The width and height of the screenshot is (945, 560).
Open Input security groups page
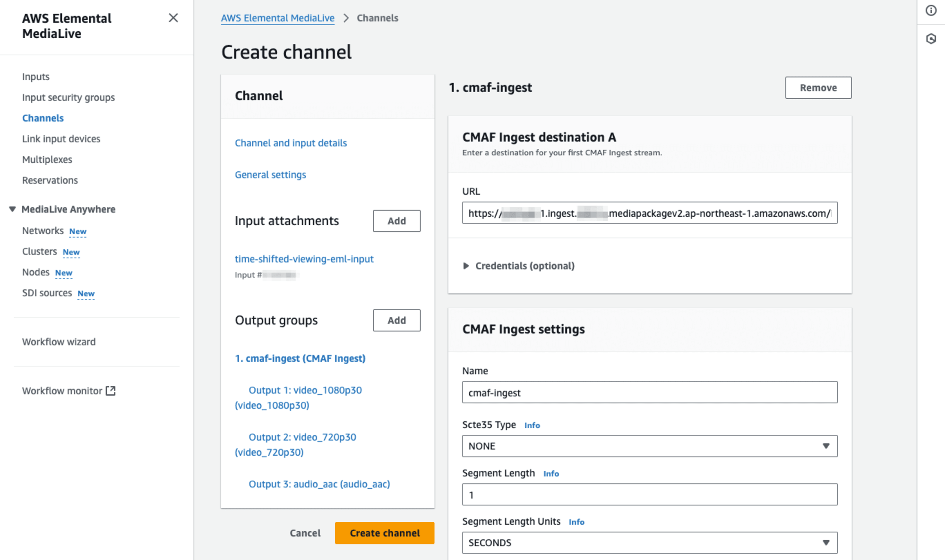tap(69, 97)
